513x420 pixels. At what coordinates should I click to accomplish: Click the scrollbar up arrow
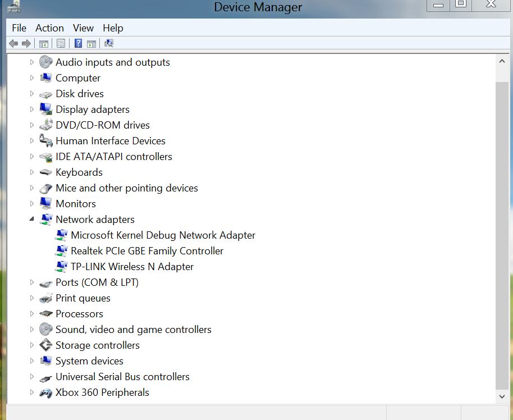(502, 61)
